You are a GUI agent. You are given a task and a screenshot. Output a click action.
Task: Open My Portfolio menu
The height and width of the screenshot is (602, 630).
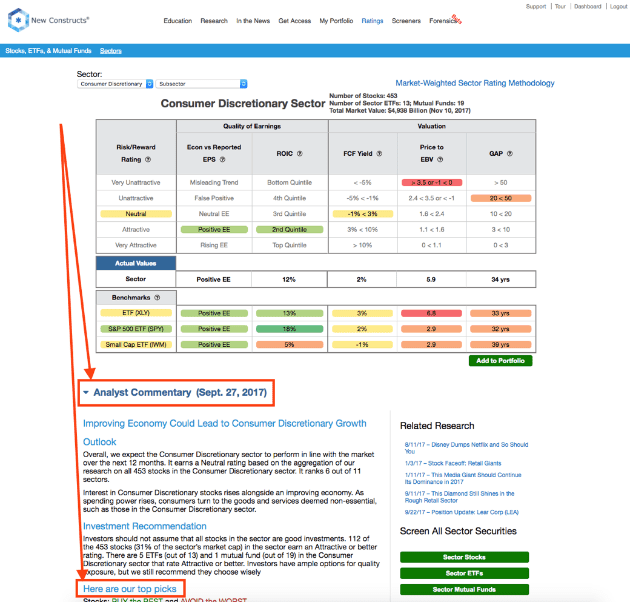pos(336,21)
